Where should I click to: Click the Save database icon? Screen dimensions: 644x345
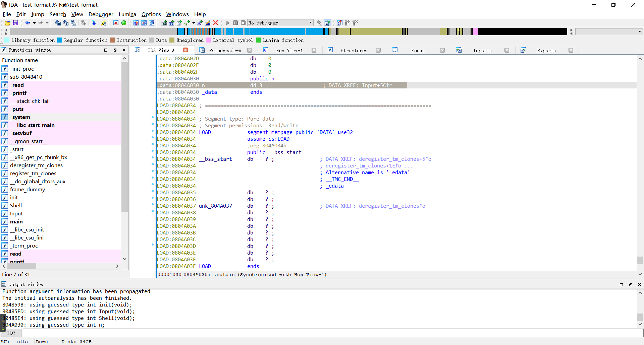point(15,23)
